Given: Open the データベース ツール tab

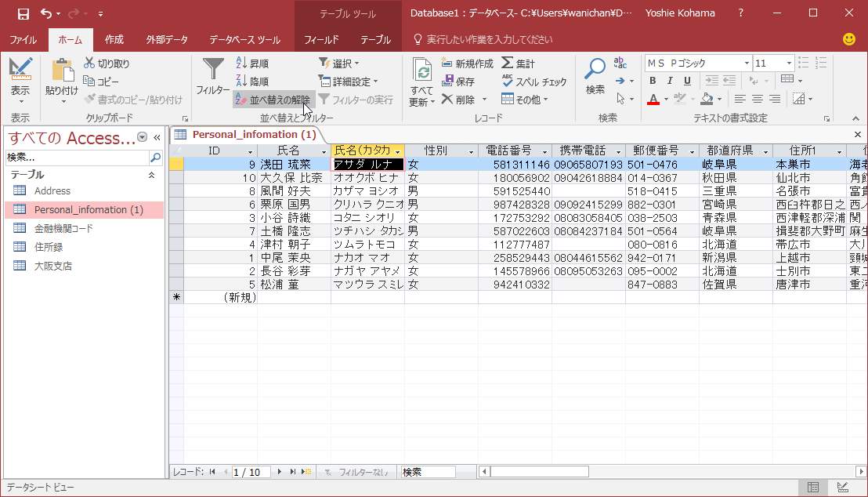Looking at the screenshot, I should click(x=244, y=40).
